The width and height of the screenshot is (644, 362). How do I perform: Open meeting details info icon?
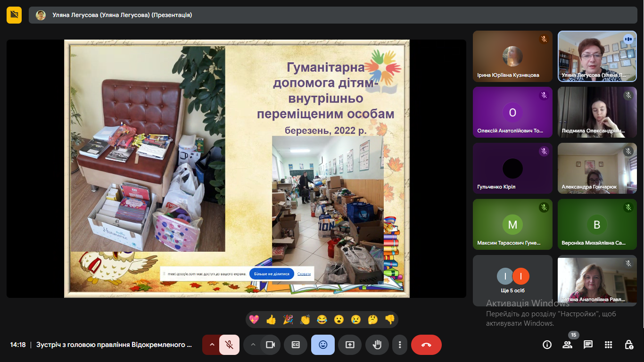point(547,345)
